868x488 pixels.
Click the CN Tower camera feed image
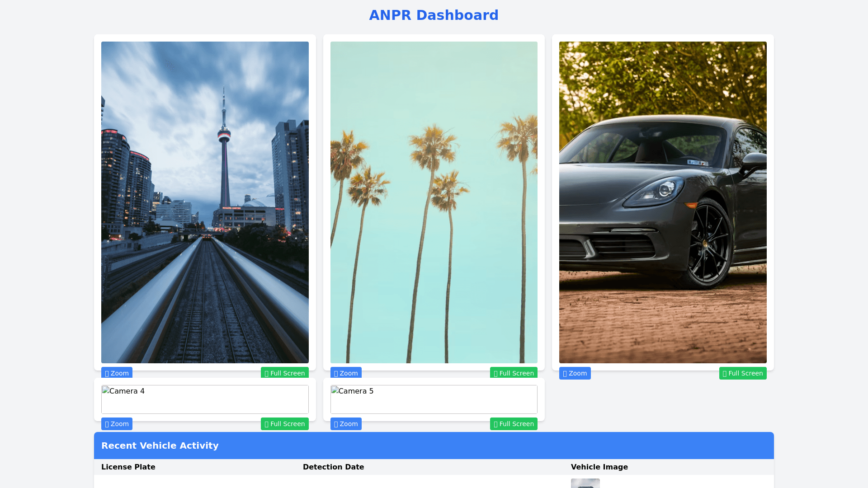pos(205,202)
